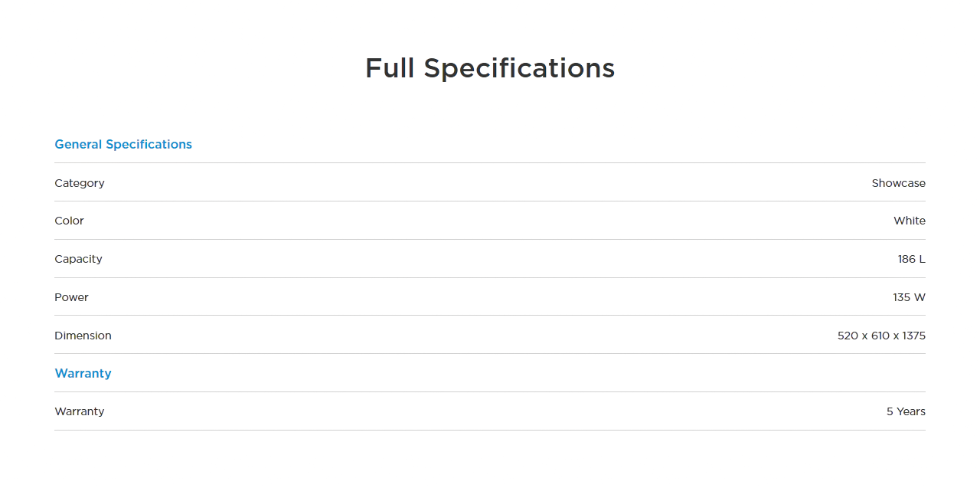Click the Dimension row label

click(x=83, y=336)
